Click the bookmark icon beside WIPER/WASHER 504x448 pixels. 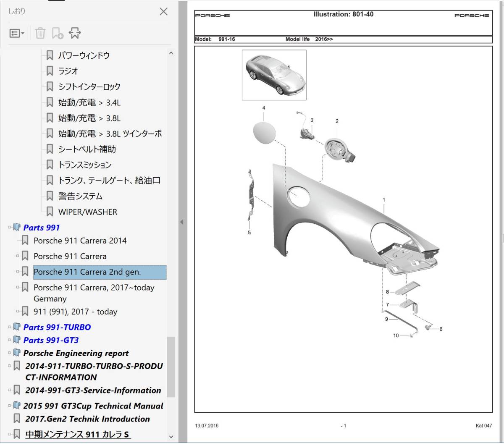pyautogui.click(x=50, y=212)
